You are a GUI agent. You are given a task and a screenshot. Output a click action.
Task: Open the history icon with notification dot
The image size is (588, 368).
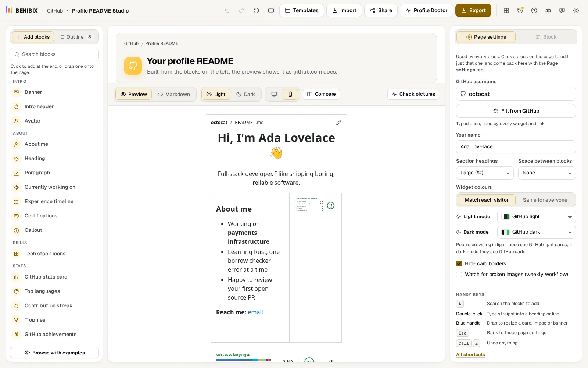click(520, 10)
